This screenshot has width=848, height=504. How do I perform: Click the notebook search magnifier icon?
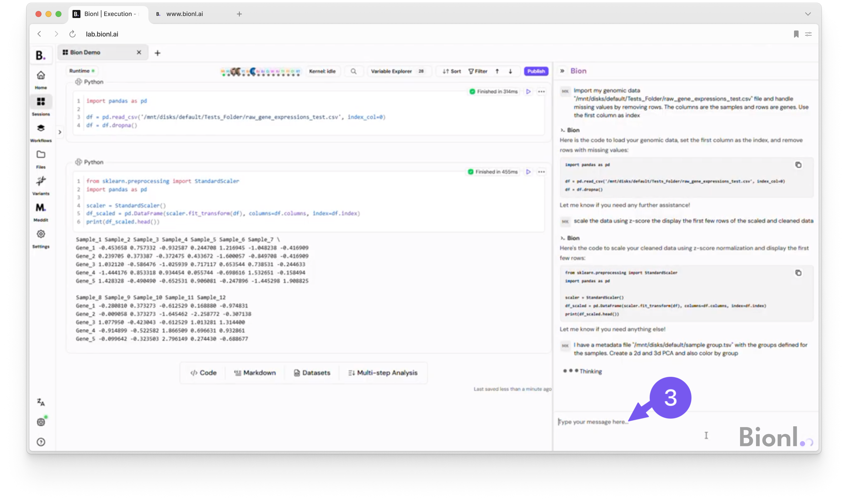pyautogui.click(x=354, y=71)
